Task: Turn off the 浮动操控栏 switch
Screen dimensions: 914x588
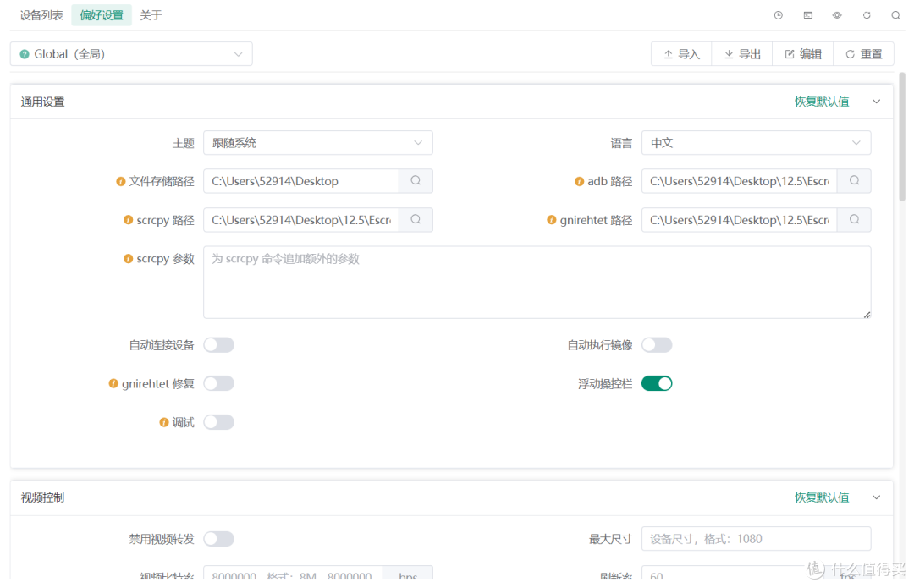Action: [x=657, y=384]
